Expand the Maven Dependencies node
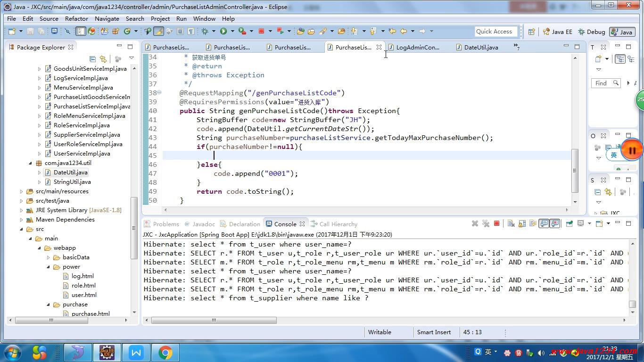Image resolution: width=644 pixels, height=362 pixels. click(21, 220)
